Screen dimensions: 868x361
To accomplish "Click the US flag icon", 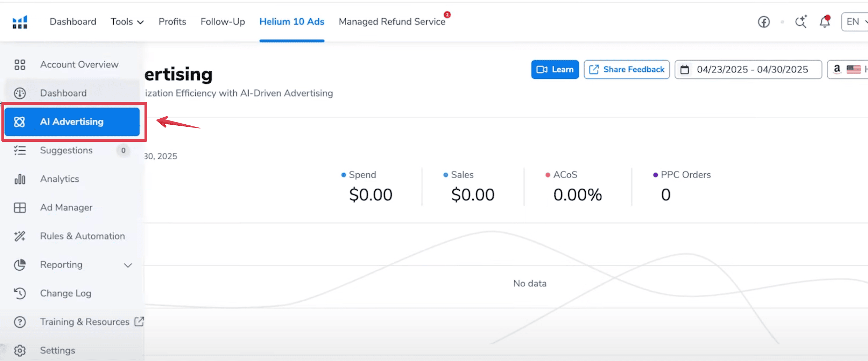I will [x=854, y=69].
